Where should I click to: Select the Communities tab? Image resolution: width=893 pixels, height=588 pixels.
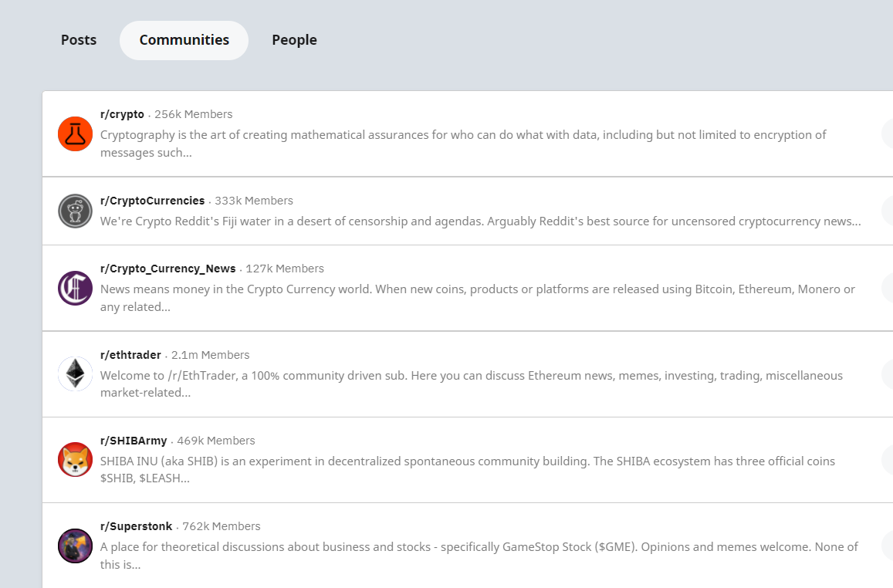click(184, 40)
